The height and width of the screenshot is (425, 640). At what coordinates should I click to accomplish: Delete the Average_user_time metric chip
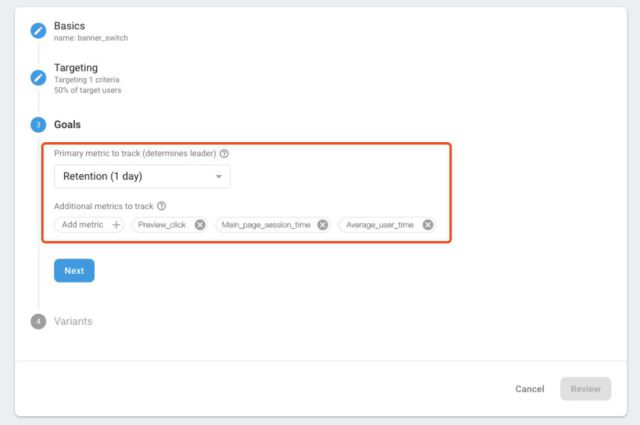click(x=428, y=225)
